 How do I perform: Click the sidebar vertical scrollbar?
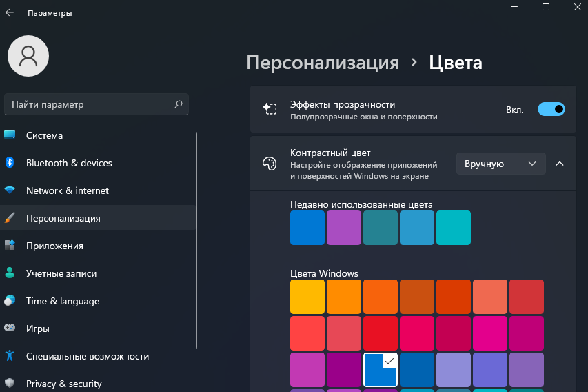[196, 240]
